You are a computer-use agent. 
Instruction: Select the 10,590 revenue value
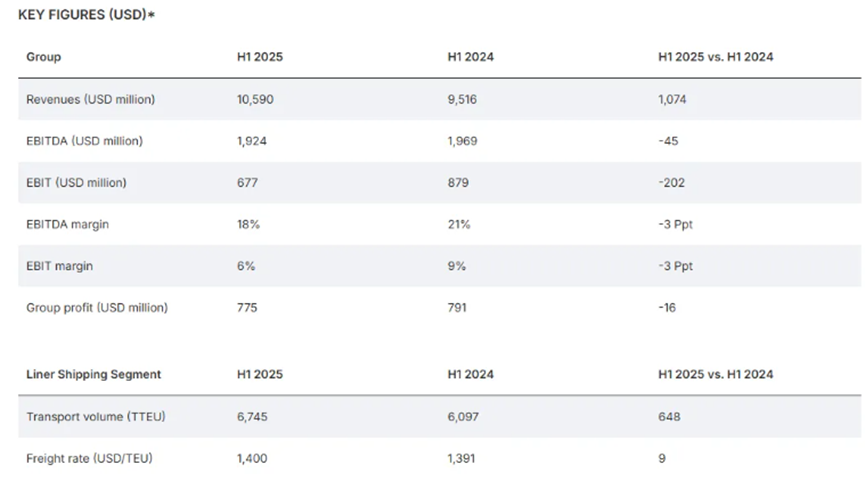tap(255, 99)
